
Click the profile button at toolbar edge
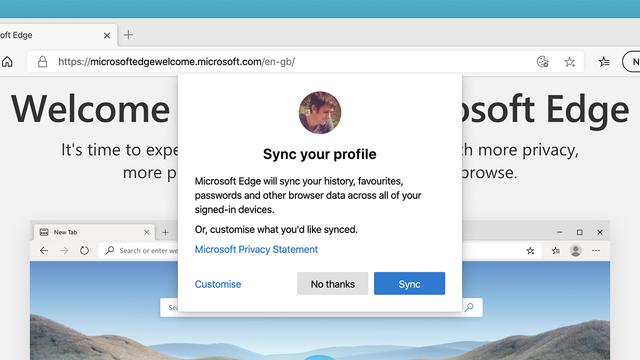[x=631, y=62]
